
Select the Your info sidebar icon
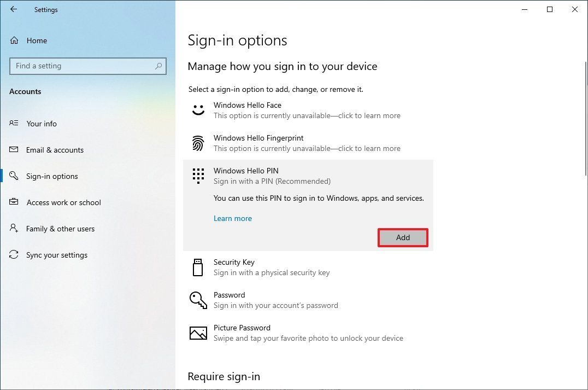[14, 124]
